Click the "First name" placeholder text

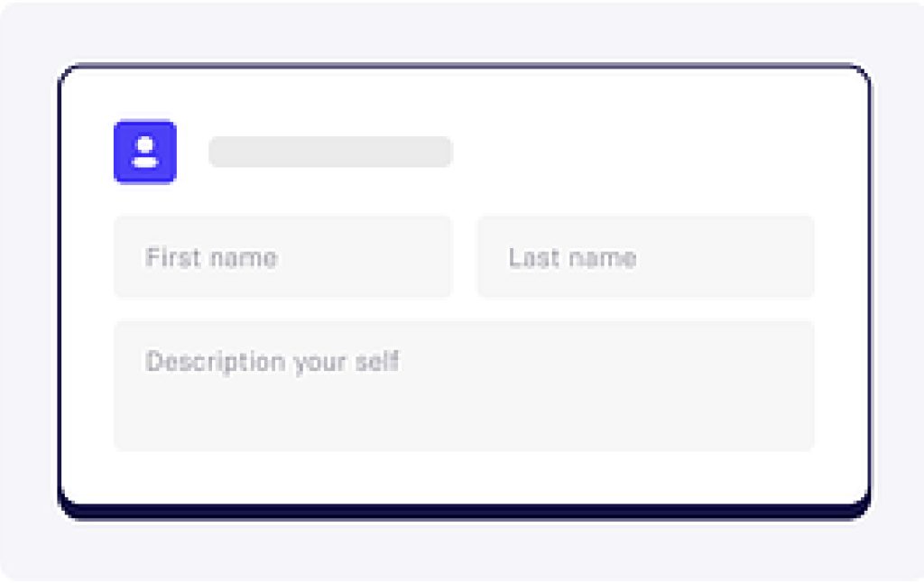(211, 257)
